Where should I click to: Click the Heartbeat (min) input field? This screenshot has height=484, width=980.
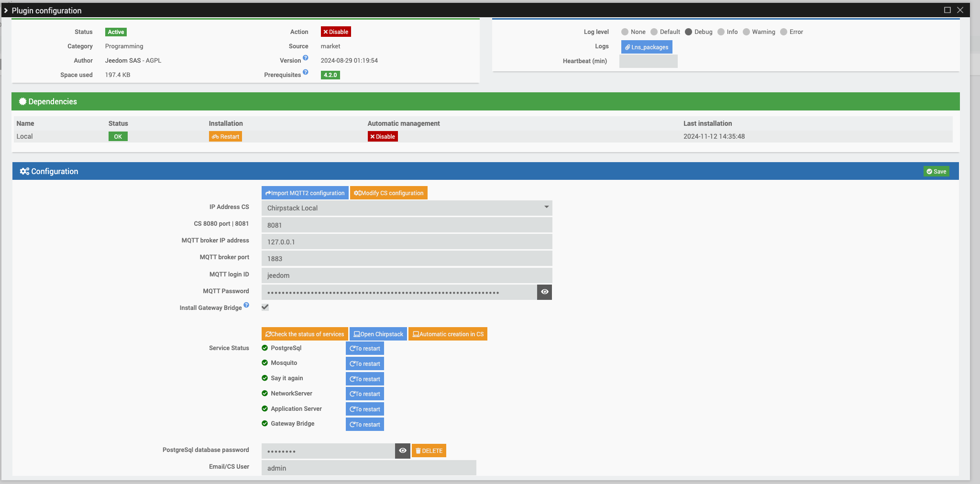point(649,61)
